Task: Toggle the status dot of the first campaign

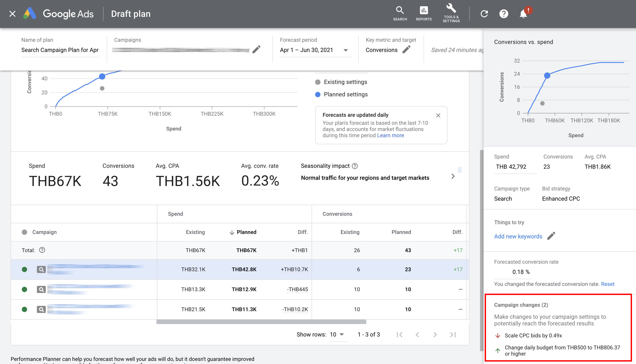Action: [x=24, y=269]
